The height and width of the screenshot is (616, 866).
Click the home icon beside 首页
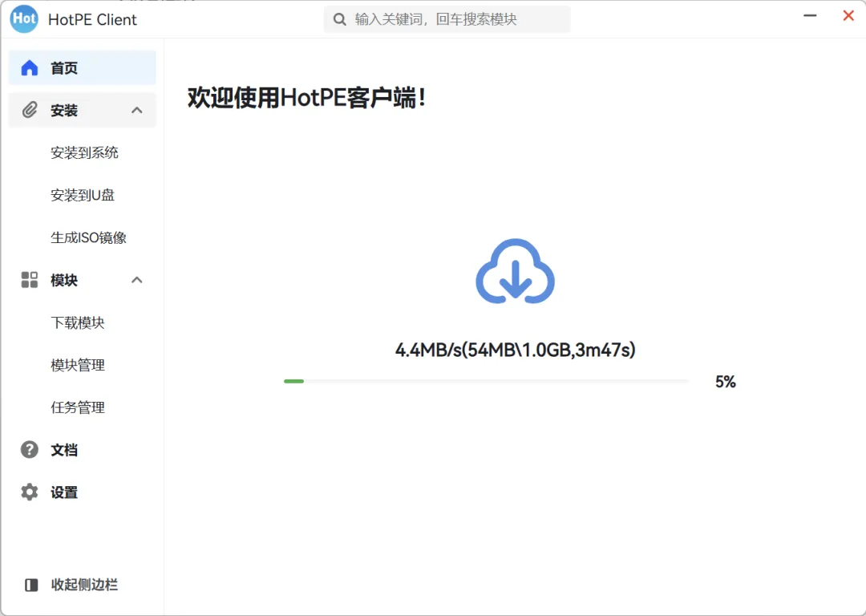pos(30,67)
